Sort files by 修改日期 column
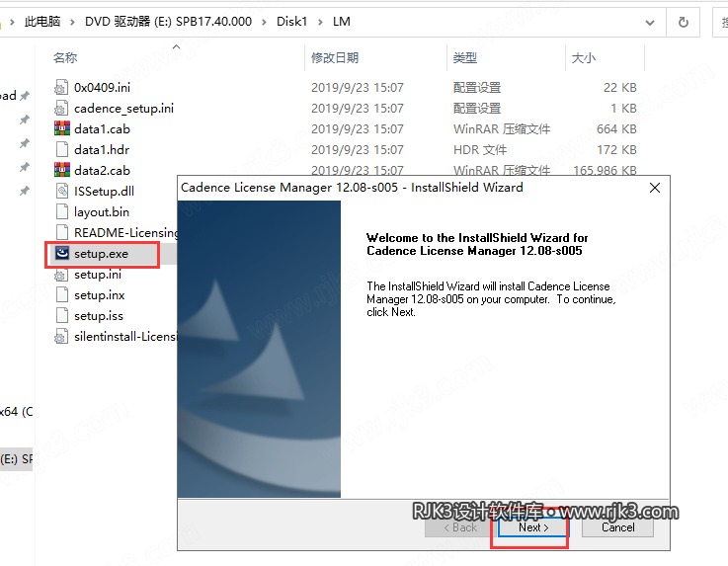The image size is (728, 566). (x=335, y=57)
